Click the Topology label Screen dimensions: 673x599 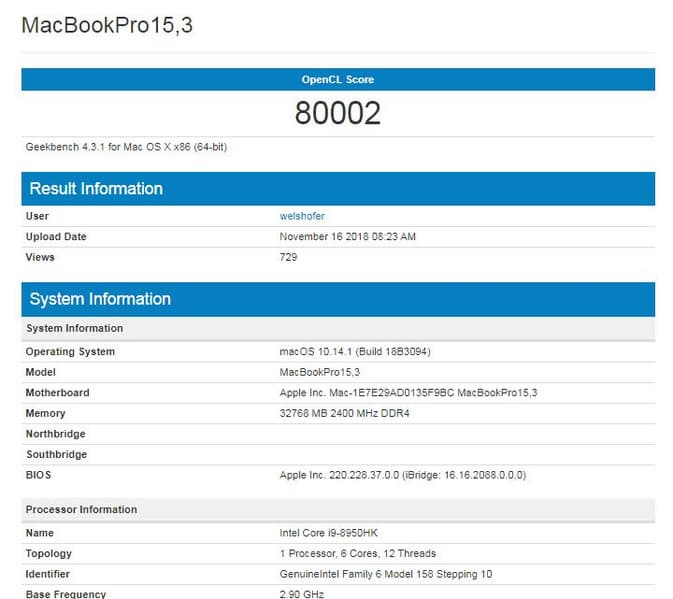point(49,554)
